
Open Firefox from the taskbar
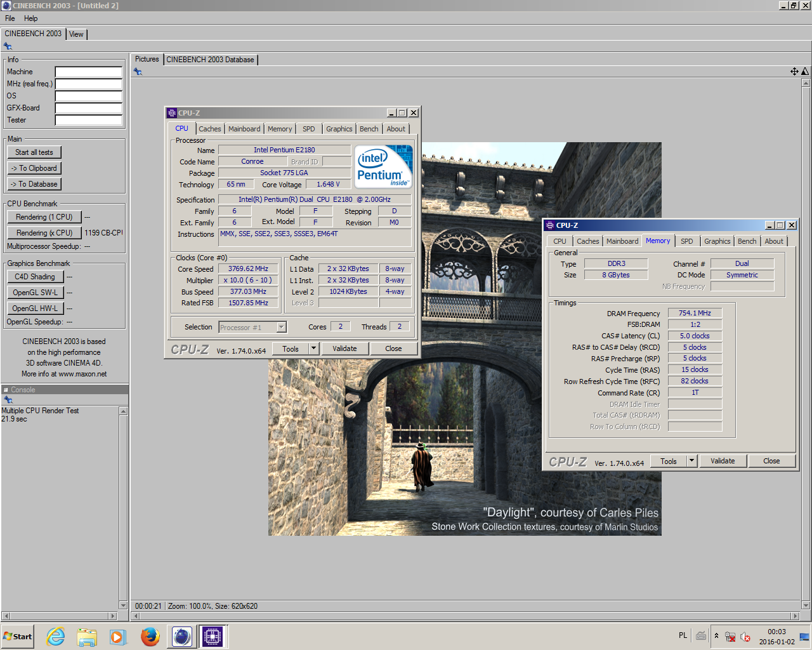point(150,636)
